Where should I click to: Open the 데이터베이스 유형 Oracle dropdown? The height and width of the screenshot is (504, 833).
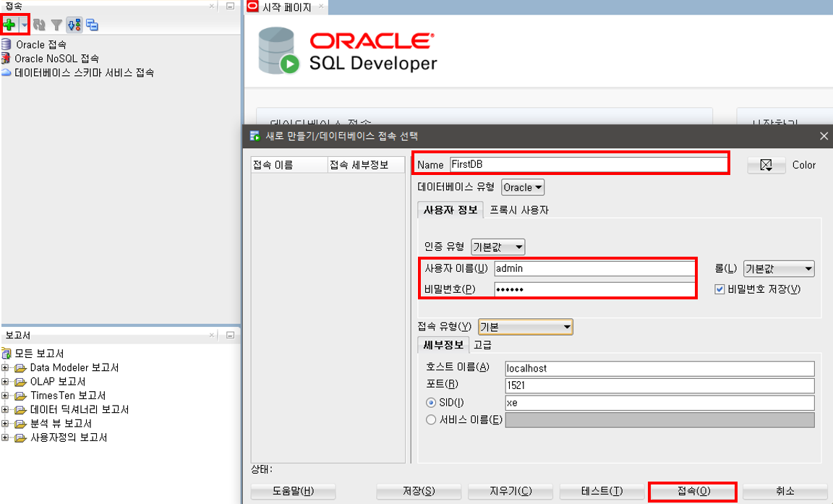[524, 187]
